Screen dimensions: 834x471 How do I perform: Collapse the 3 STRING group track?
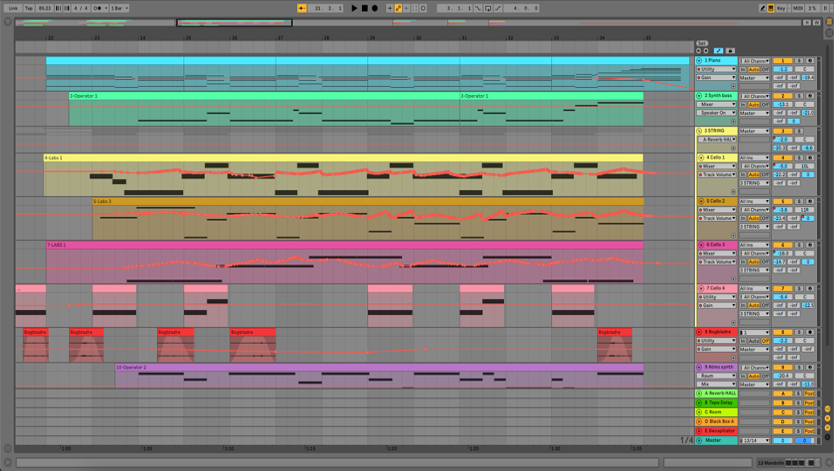(699, 131)
